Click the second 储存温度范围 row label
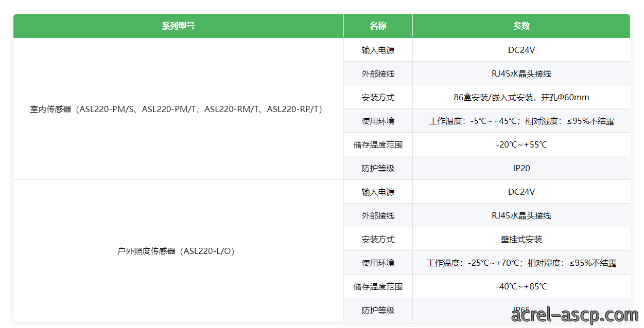 click(x=378, y=286)
